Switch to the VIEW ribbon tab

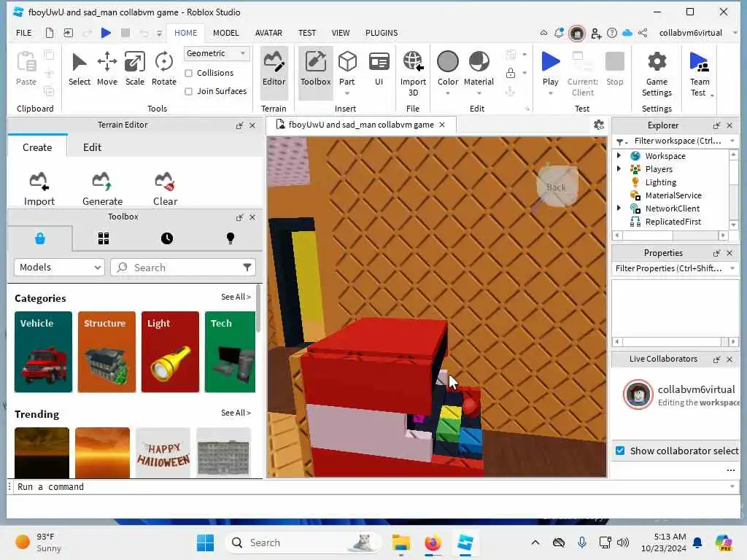point(341,33)
